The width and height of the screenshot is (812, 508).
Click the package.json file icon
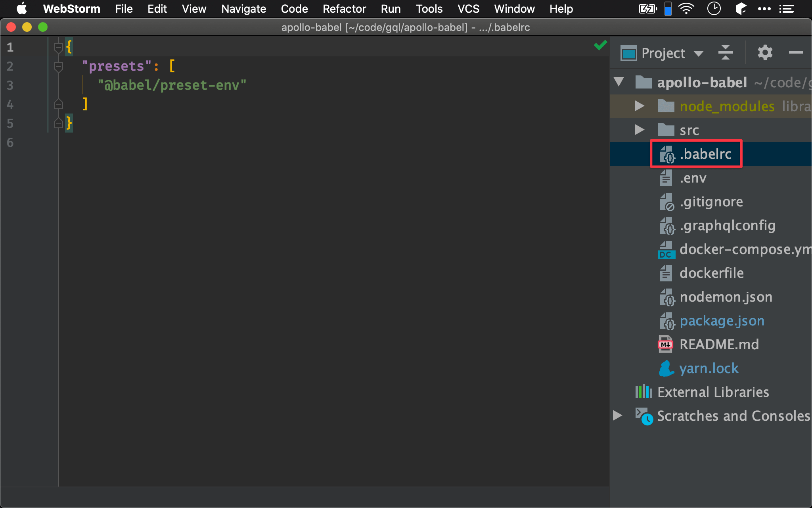coord(667,321)
